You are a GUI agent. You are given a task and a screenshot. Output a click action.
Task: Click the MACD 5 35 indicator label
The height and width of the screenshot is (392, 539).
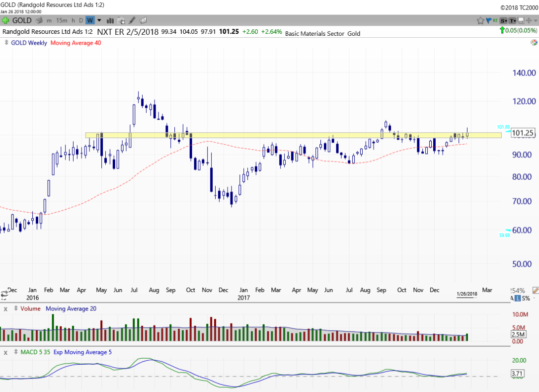pyautogui.click(x=35, y=352)
